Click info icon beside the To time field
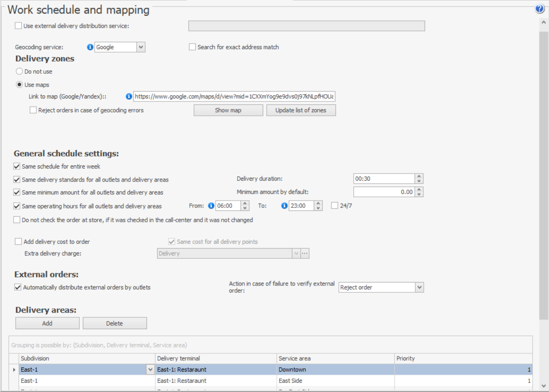This screenshot has width=549, height=392. coord(284,206)
